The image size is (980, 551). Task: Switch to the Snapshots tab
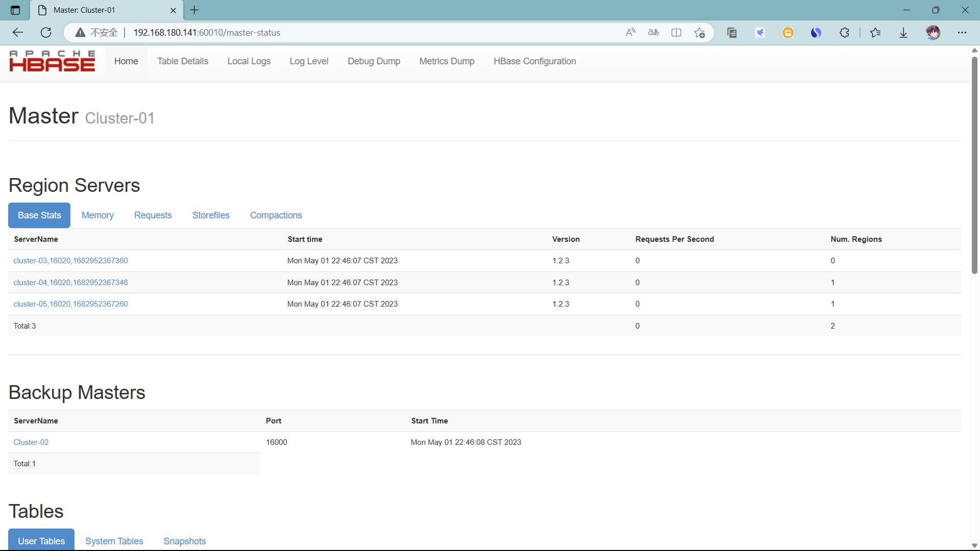(x=184, y=541)
